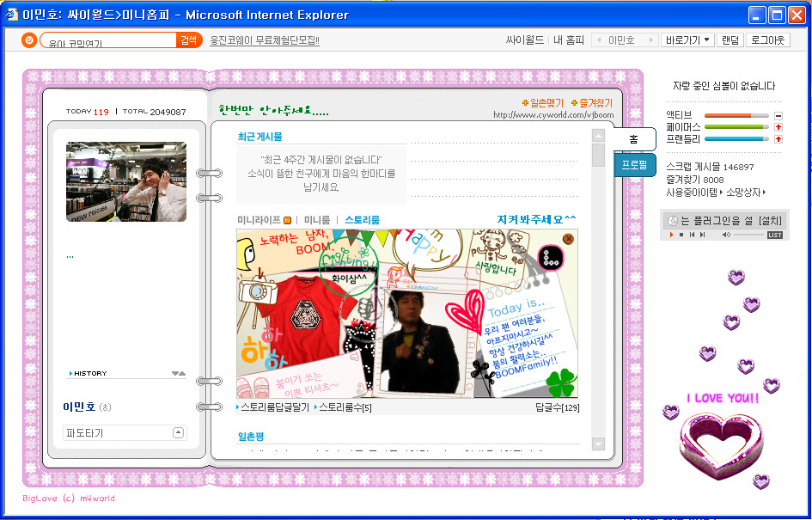
Task: Click the minus icon beside 액티브
Action: click(778, 115)
